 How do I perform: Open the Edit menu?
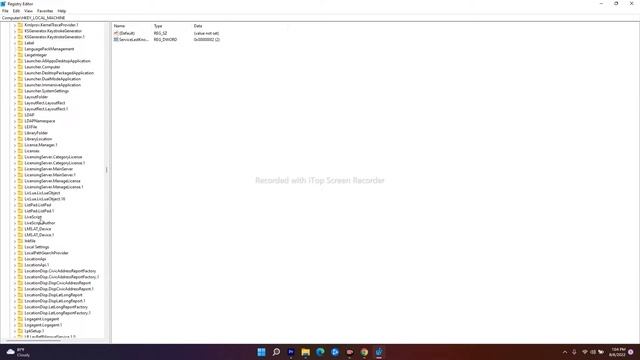click(16, 11)
